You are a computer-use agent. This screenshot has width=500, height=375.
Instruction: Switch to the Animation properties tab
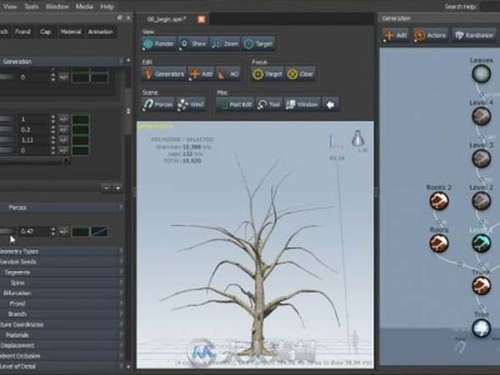tap(100, 32)
